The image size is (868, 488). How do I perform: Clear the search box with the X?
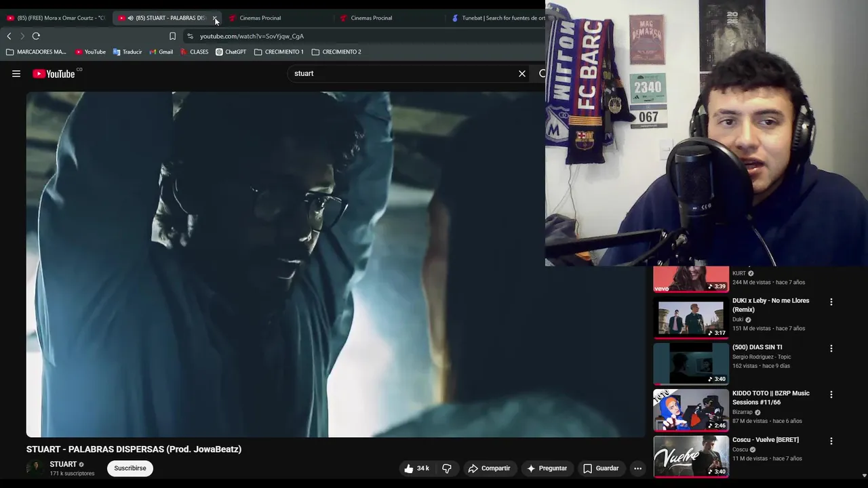coord(522,73)
